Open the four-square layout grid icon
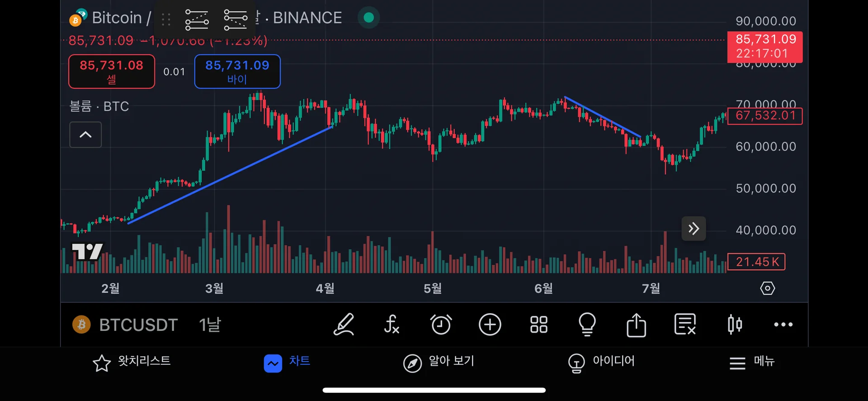The image size is (868, 401). coord(538,325)
